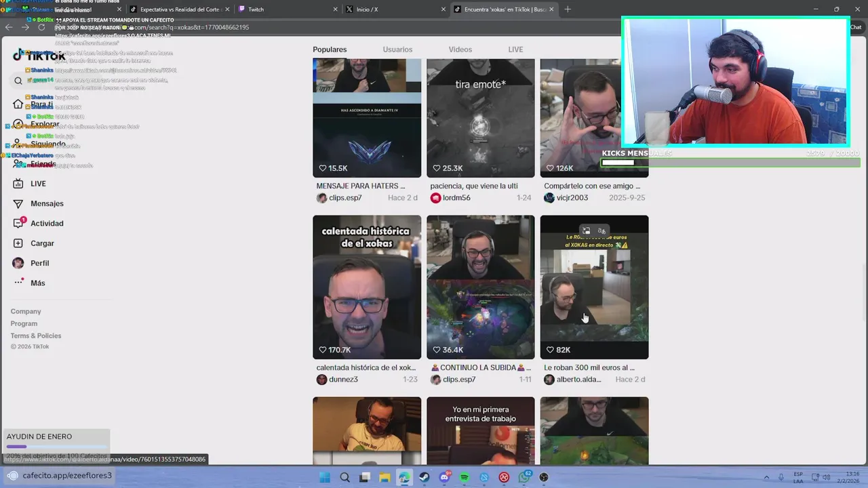The height and width of the screenshot is (488, 868).
Task: Open alberto.alda... user profile
Action: point(578,380)
